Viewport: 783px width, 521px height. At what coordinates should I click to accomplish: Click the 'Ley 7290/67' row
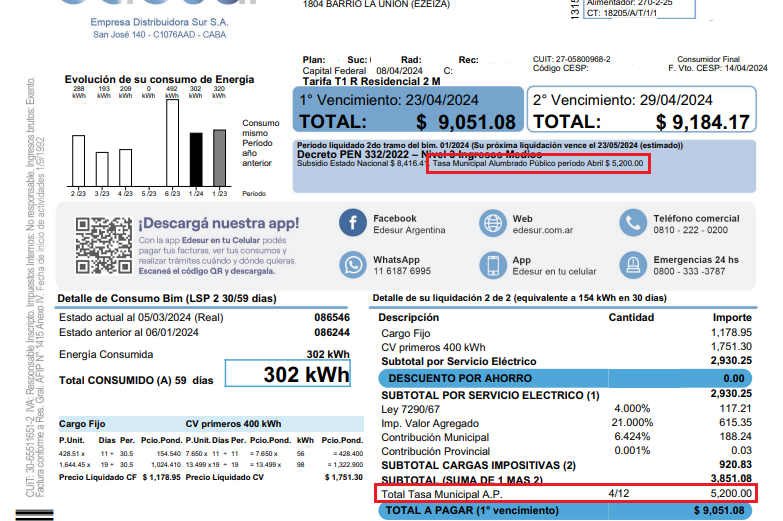coord(565,409)
